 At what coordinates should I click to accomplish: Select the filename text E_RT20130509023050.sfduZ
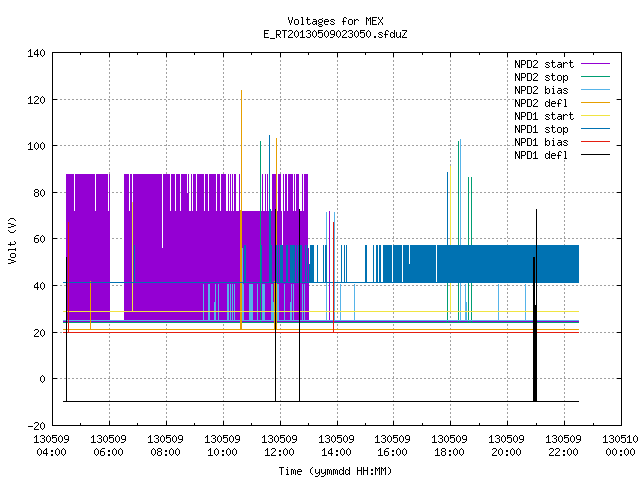click(336, 34)
